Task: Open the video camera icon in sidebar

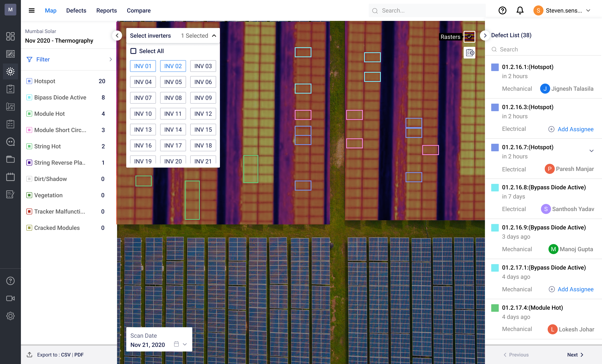Action: (x=10, y=298)
